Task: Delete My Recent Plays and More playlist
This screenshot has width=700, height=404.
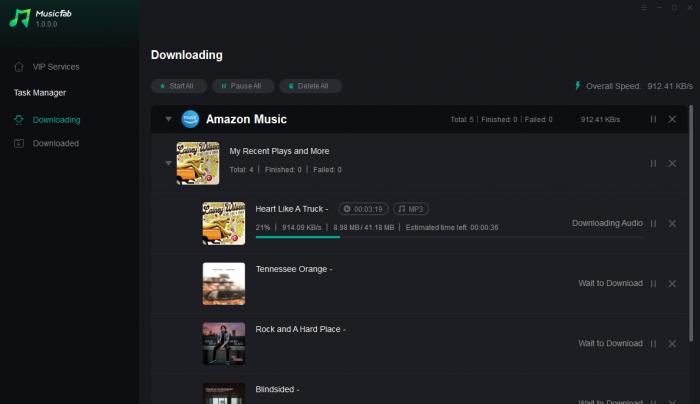Action: click(672, 164)
